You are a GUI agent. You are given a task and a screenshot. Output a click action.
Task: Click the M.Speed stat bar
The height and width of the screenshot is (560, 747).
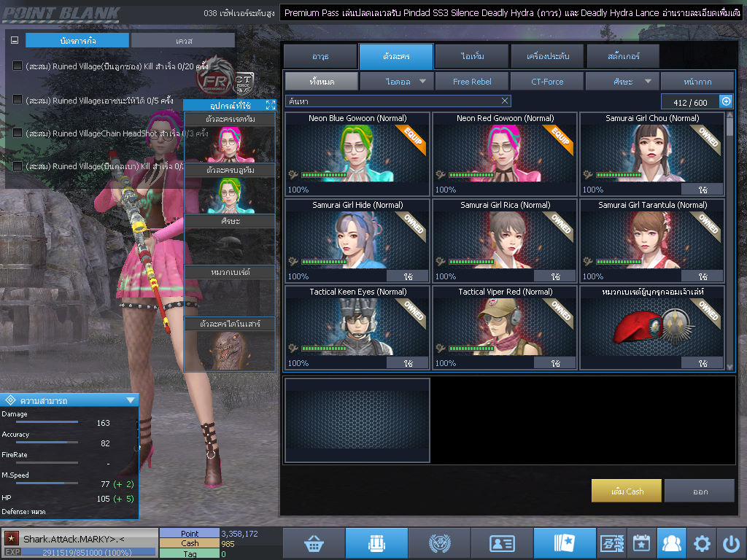pos(47,483)
